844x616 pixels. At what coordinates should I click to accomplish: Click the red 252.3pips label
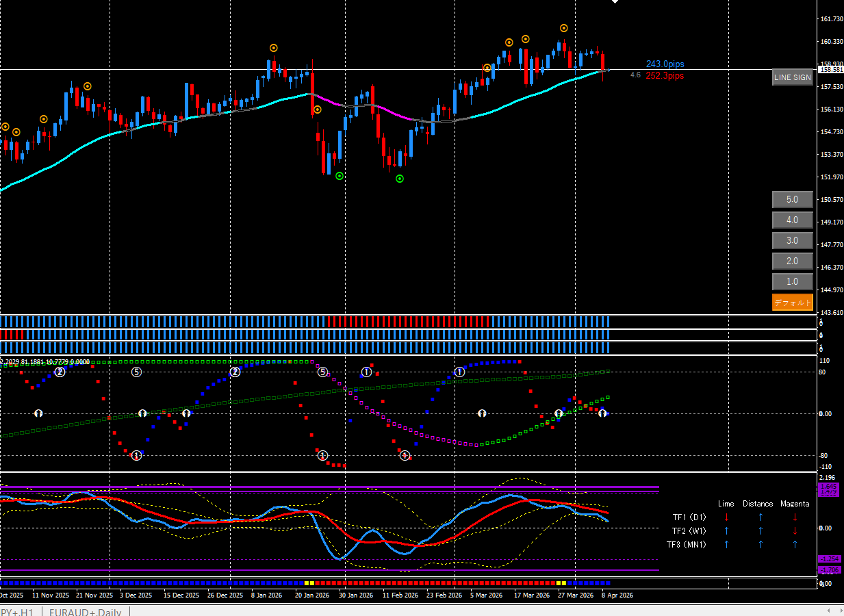click(x=664, y=76)
